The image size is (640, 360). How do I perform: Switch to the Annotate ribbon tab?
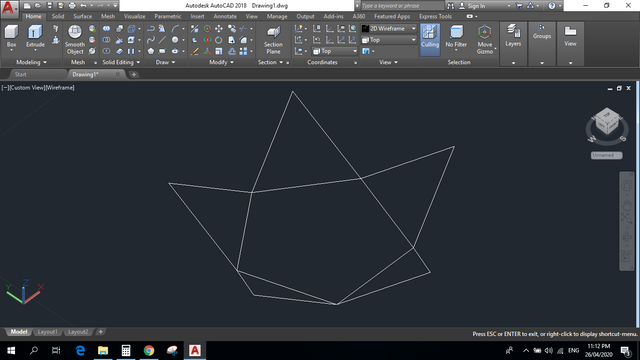click(x=225, y=16)
